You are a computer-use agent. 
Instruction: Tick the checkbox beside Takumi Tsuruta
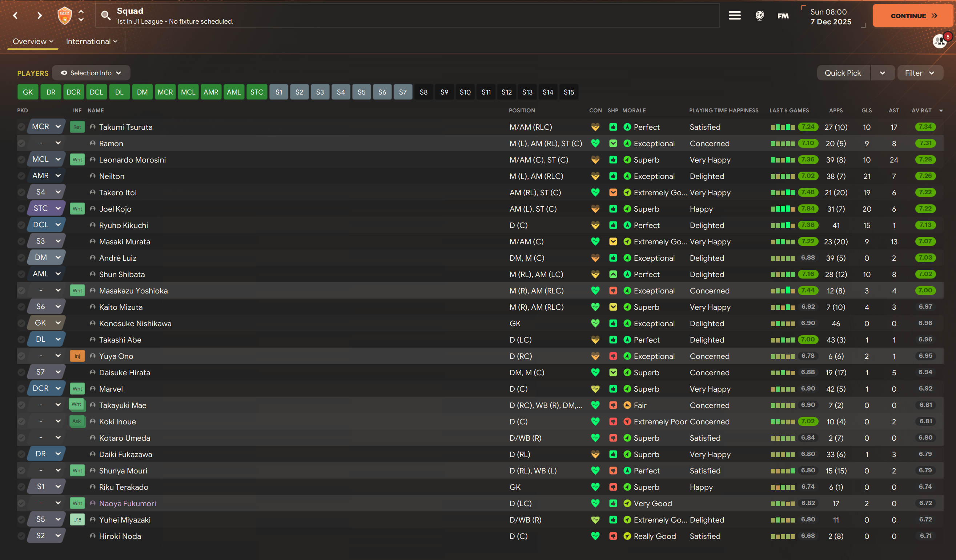pyautogui.click(x=21, y=127)
